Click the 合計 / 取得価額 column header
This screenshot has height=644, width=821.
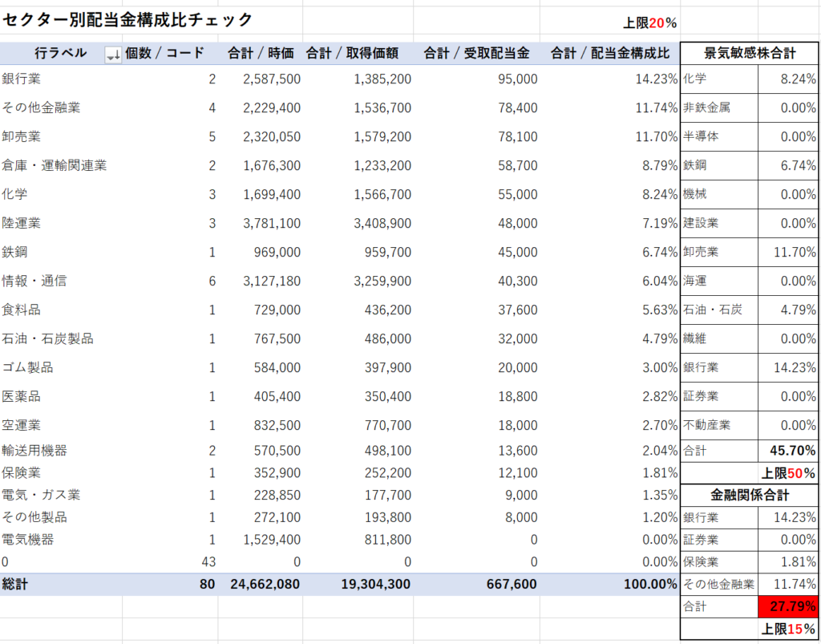pos(358,54)
